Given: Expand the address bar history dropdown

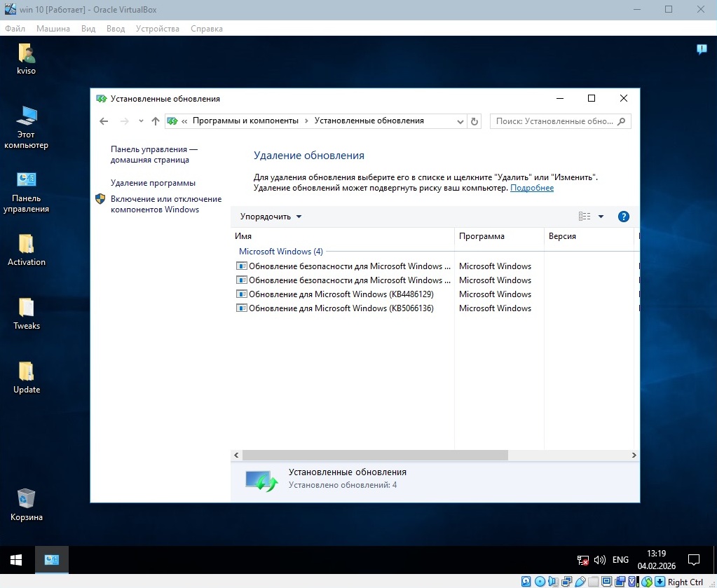Looking at the screenshot, I should (x=460, y=121).
